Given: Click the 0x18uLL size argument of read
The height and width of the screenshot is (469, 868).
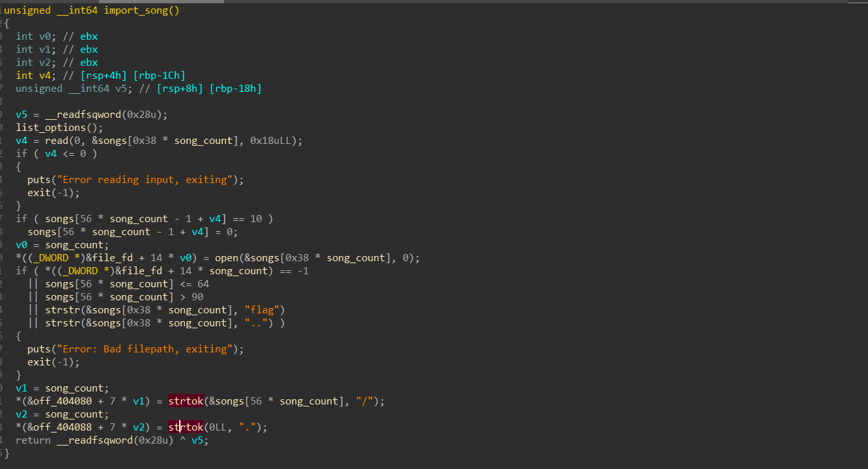Looking at the screenshot, I should point(270,141).
